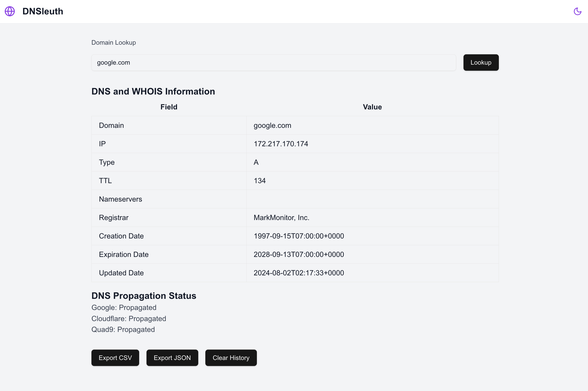Image resolution: width=588 pixels, height=391 pixels.
Task: Select the Creation Date field cell
Action: click(169, 236)
